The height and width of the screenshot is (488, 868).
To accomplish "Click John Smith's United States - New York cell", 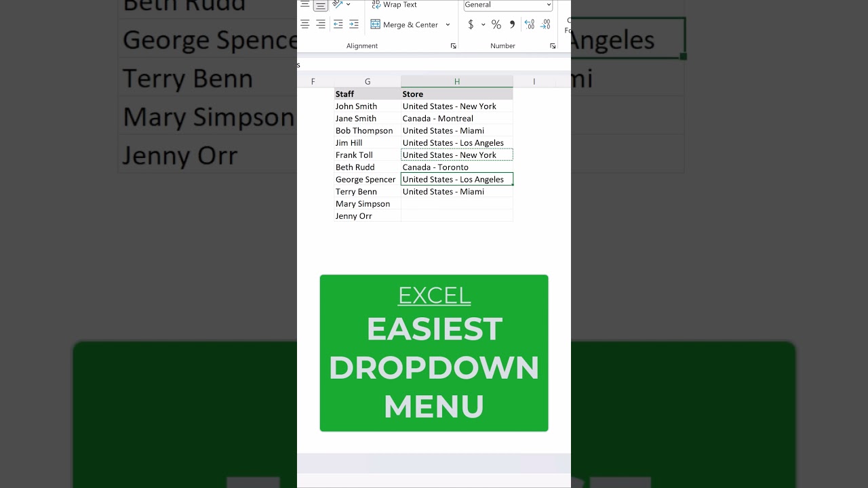I will (457, 106).
